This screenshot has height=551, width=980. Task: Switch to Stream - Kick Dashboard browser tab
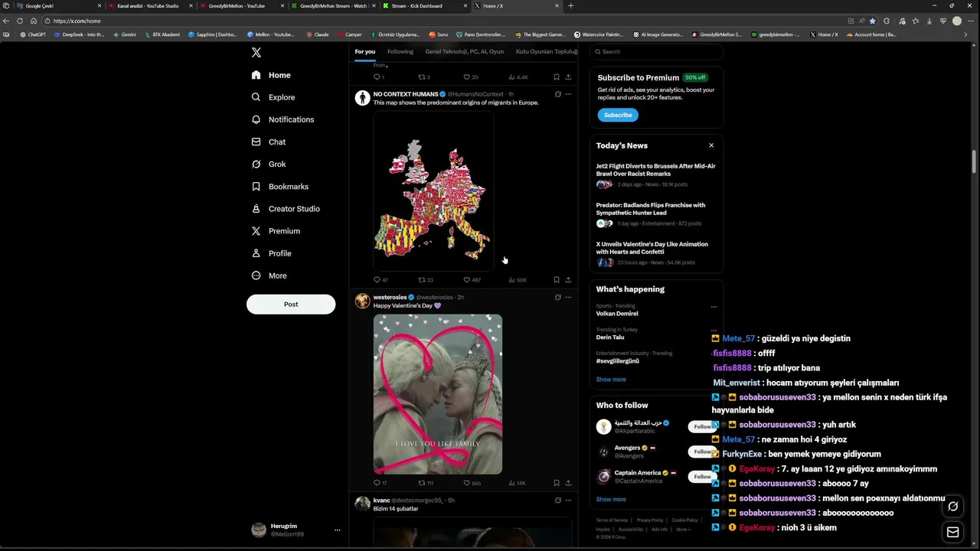(x=422, y=5)
